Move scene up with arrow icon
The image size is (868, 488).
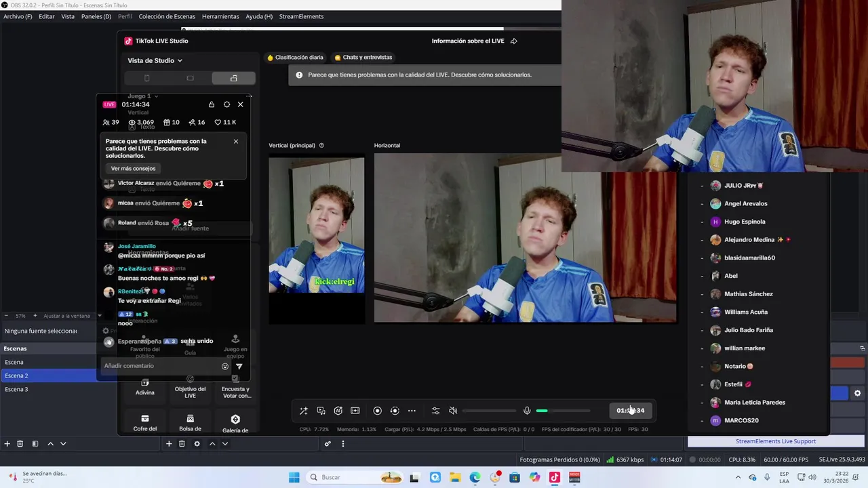click(x=50, y=444)
